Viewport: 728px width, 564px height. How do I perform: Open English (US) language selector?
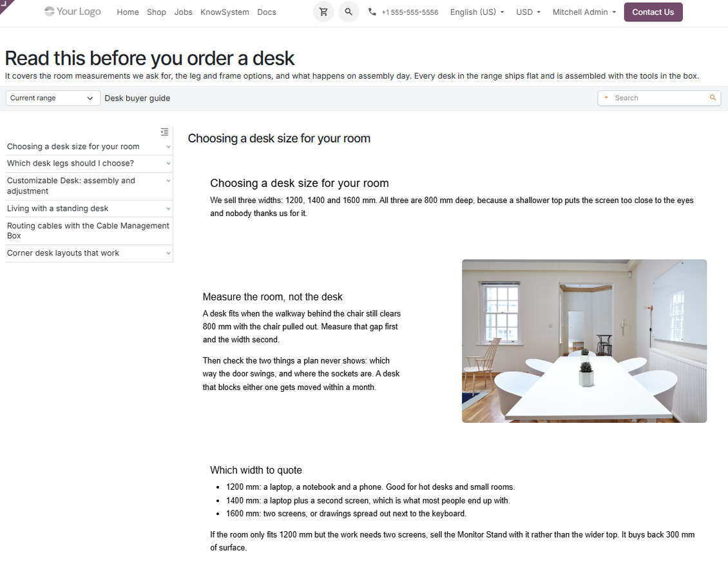[477, 12]
